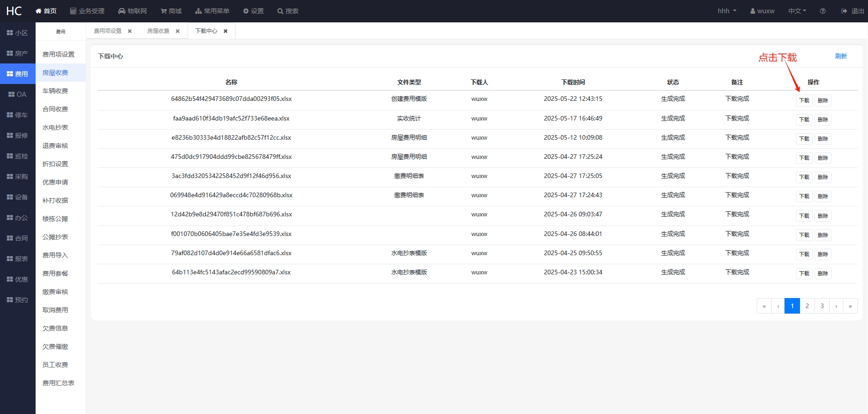Go to page 2 of results
868x414 pixels.
coord(807,306)
